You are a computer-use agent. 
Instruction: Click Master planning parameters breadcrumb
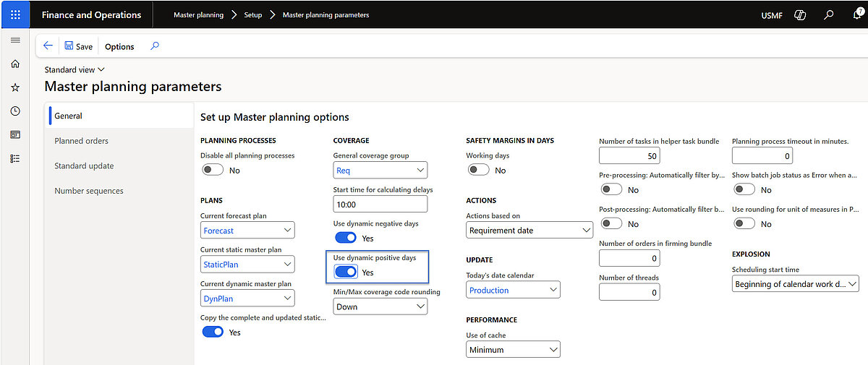click(325, 14)
